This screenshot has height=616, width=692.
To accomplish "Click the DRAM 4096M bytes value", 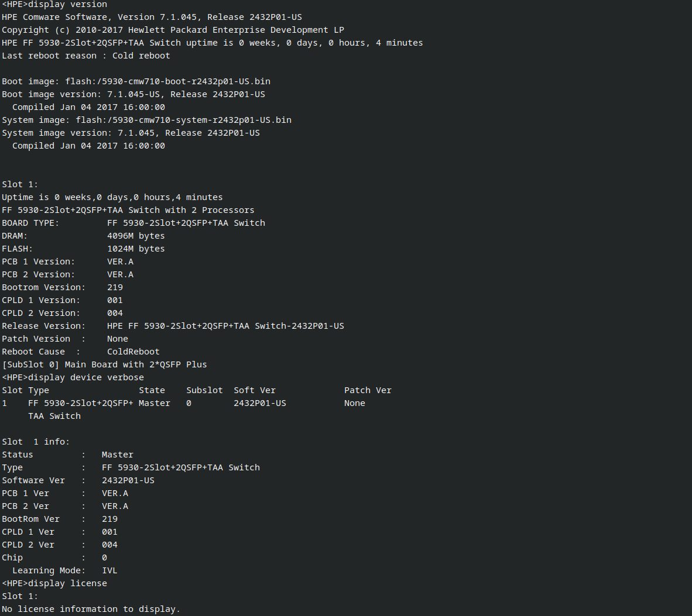I will tap(136, 236).
